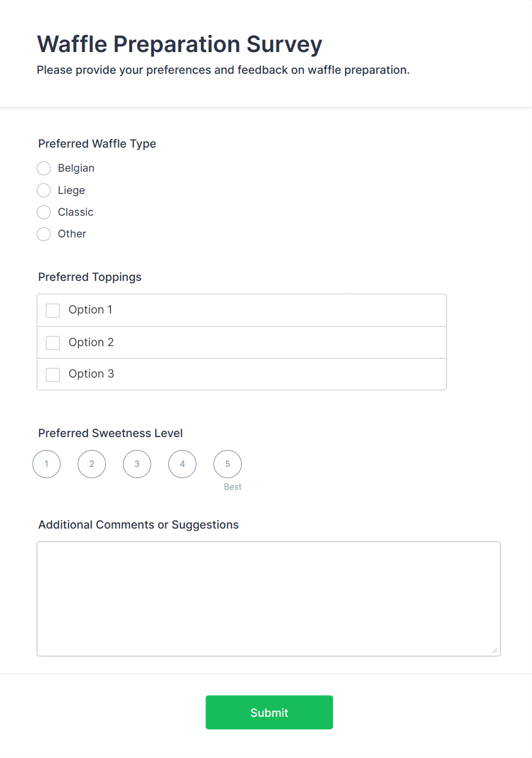Pick the Classic waffle radio option

coord(44,212)
